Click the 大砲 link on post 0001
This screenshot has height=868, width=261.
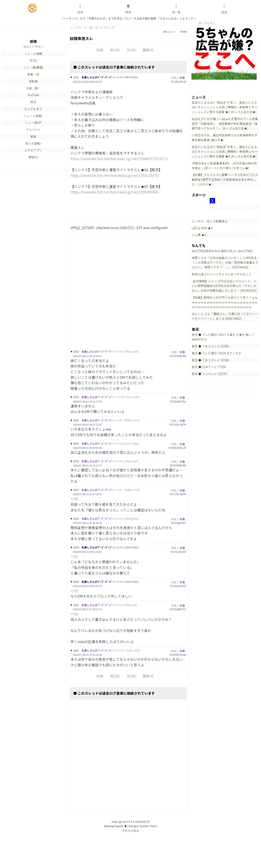[x=182, y=78]
